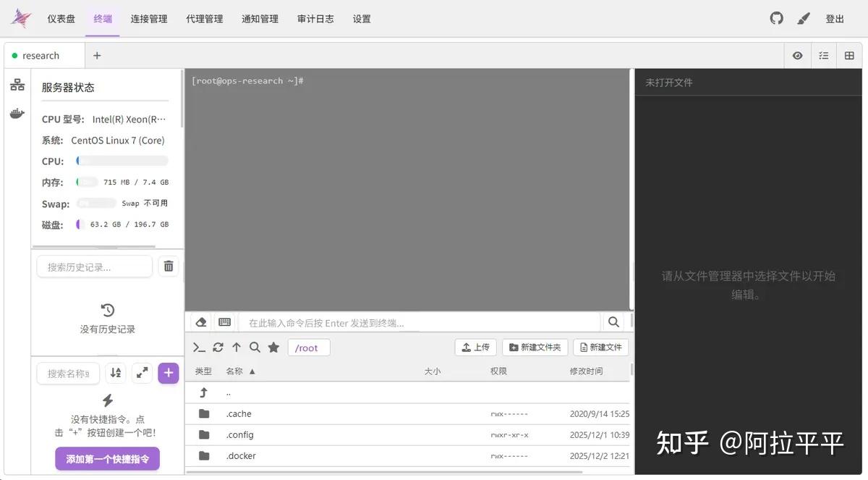Switch to the 终端 menu tab

pos(103,19)
